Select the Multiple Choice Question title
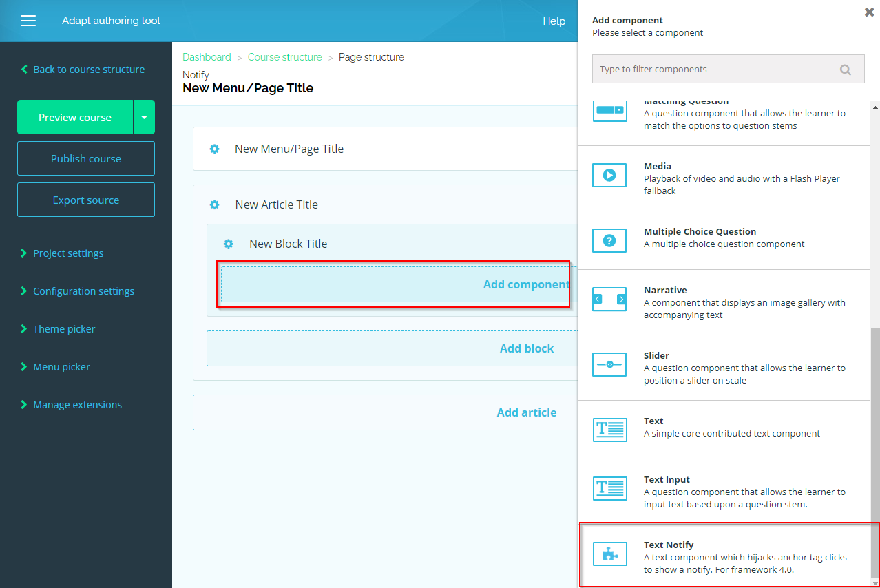 pos(700,231)
